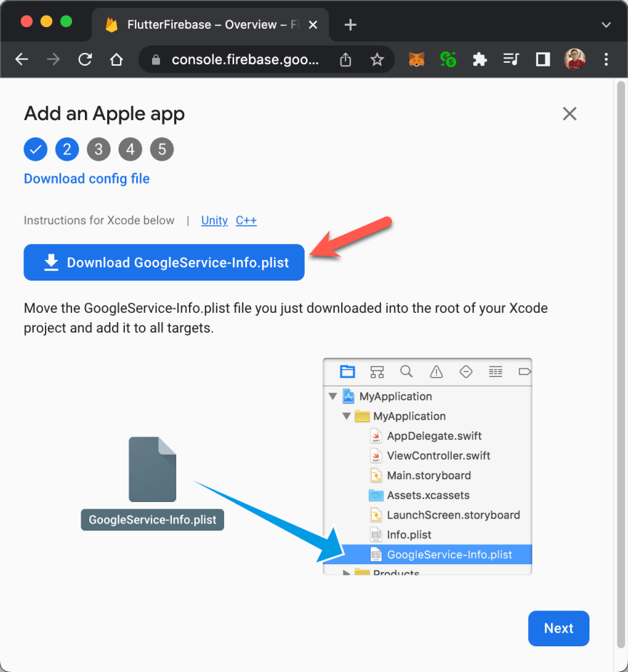The image size is (628, 672).
Task: Go to completed step one checkmark
Action: 36,149
